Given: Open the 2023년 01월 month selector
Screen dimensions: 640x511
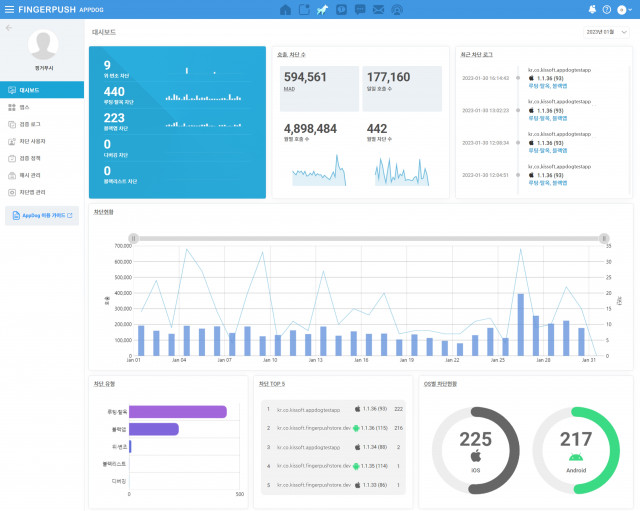Looking at the screenshot, I should click(x=607, y=32).
